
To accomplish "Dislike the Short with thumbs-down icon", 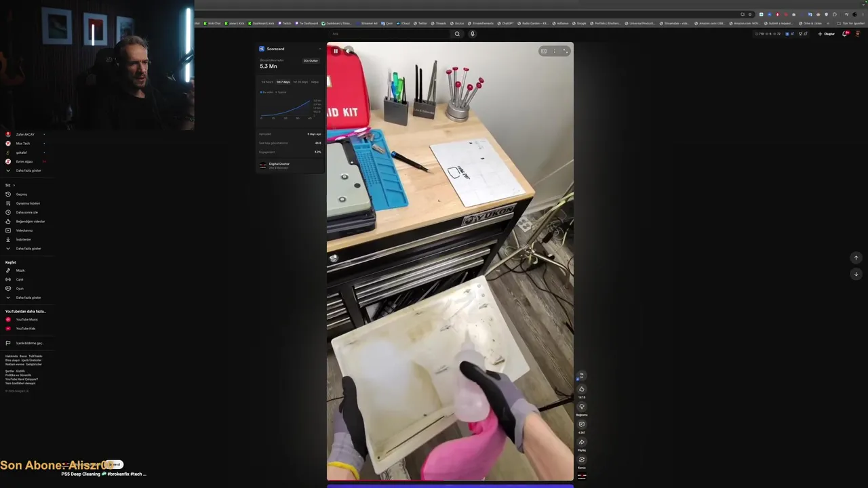I will pyautogui.click(x=581, y=407).
